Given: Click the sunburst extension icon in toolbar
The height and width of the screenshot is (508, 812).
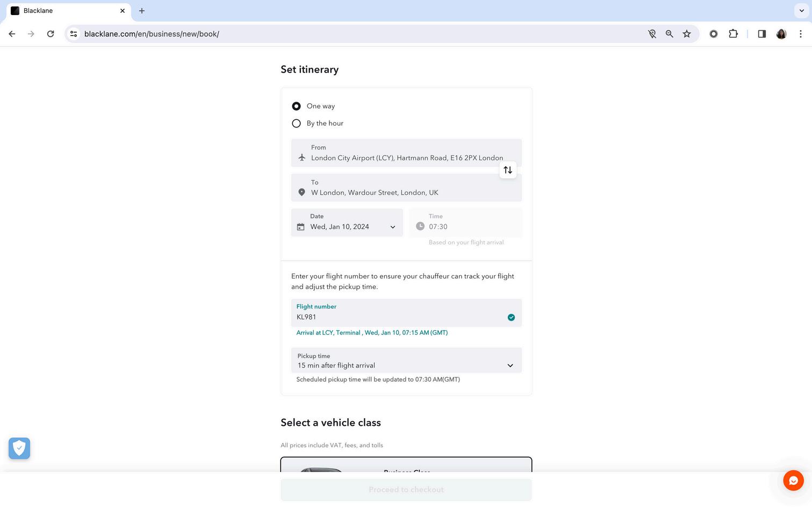Looking at the screenshot, I should coord(714,34).
